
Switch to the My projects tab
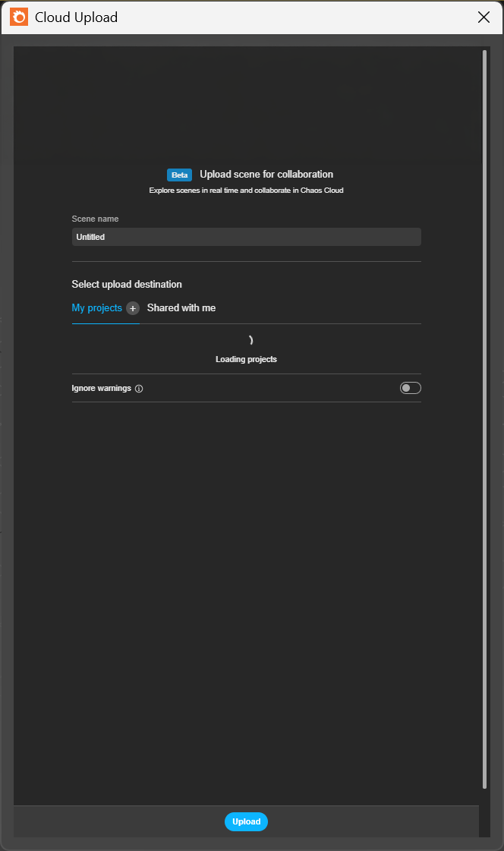96,307
